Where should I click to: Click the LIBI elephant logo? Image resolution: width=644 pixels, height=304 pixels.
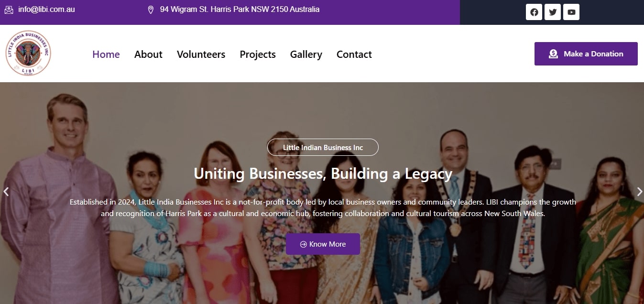[x=29, y=54]
